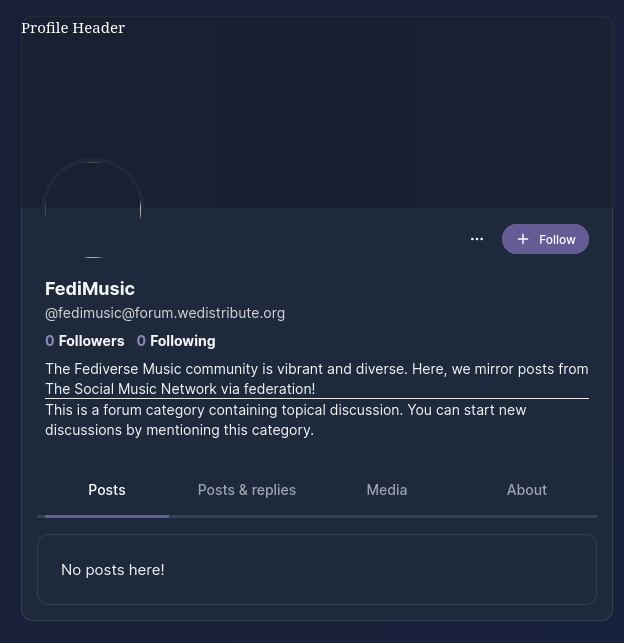Open the three-dot more options menu
This screenshot has height=643, width=624.
point(476,239)
